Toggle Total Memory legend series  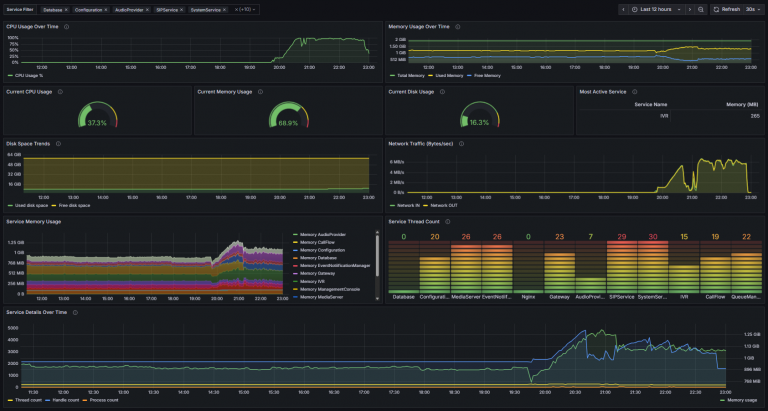pyautogui.click(x=407, y=75)
